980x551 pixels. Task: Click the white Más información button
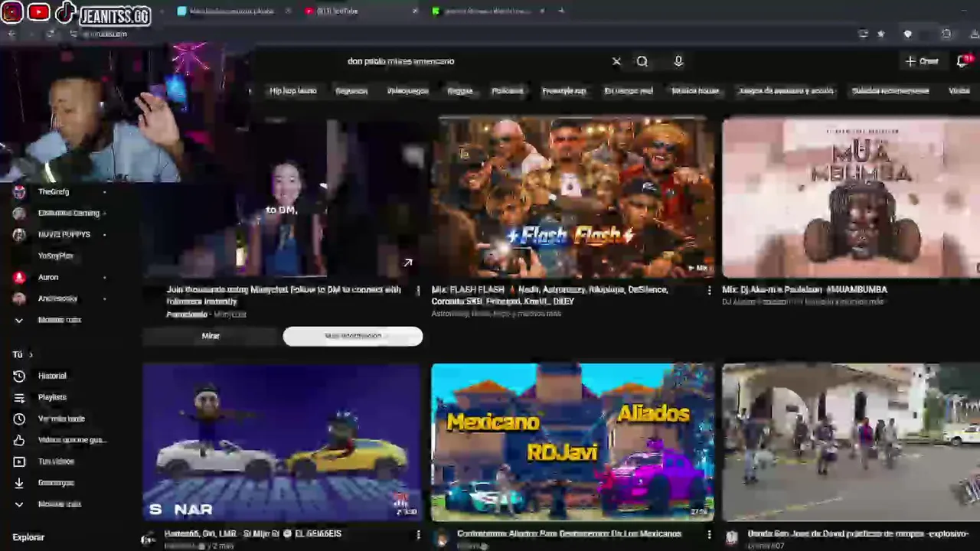[x=352, y=336]
